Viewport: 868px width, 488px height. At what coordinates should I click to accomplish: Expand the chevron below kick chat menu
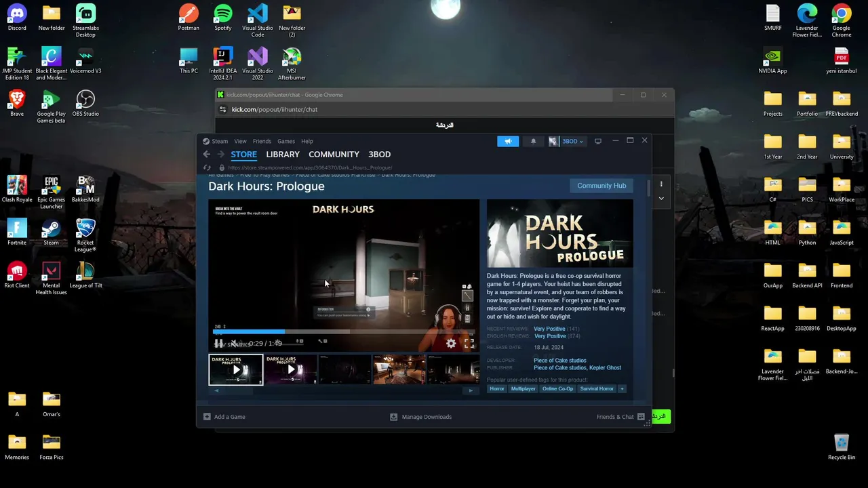click(x=661, y=199)
